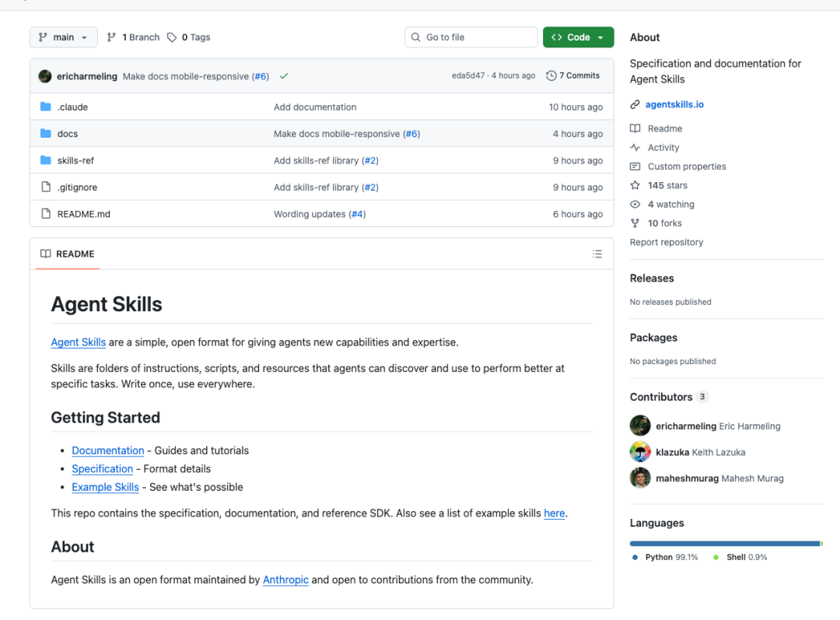Image resolution: width=840 pixels, height=620 pixels.
Task: Click the Activity pulse icon
Action: click(635, 148)
